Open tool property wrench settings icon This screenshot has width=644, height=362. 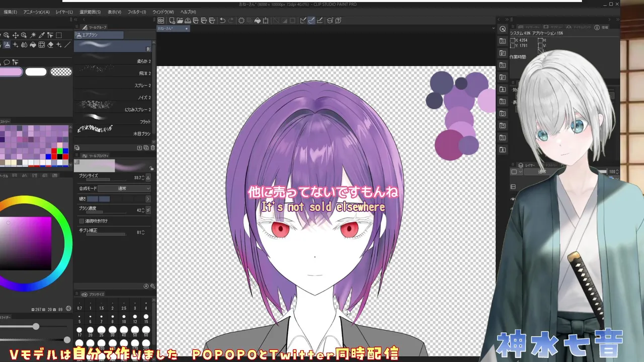[152, 286]
